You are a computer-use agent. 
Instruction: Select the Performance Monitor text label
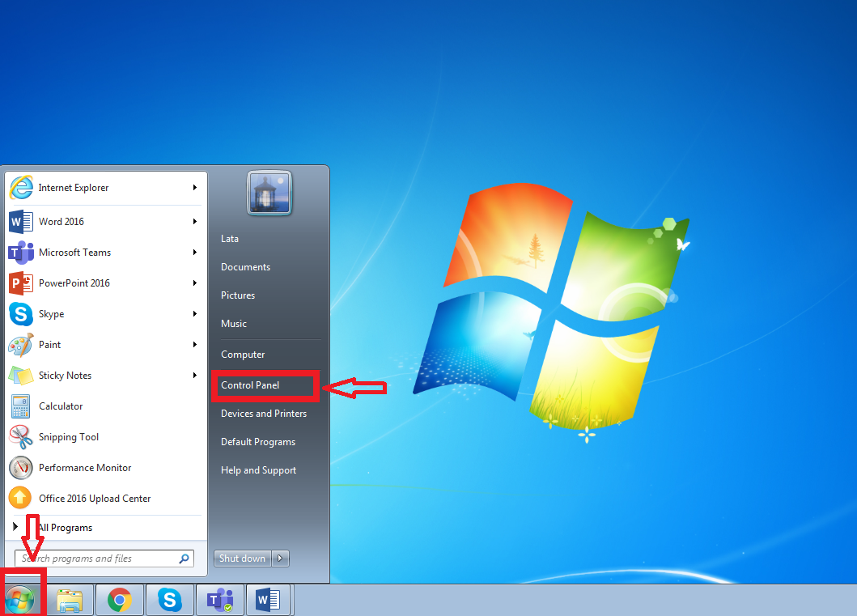[x=85, y=468]
